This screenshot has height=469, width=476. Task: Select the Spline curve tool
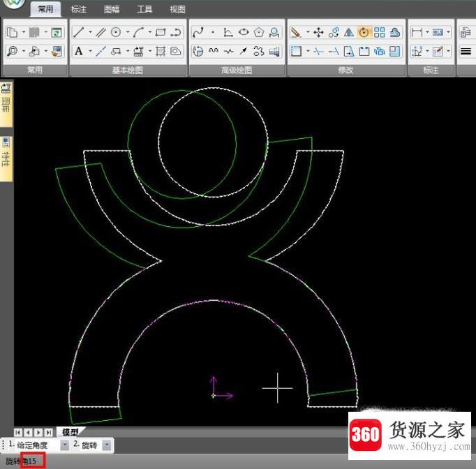(x=198, y=32)
